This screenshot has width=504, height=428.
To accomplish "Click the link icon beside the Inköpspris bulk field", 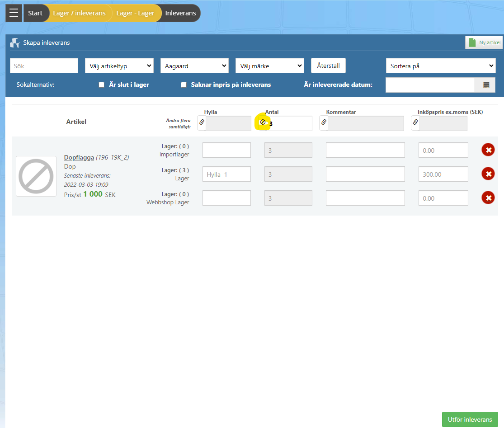I will [x=415, y=122].
